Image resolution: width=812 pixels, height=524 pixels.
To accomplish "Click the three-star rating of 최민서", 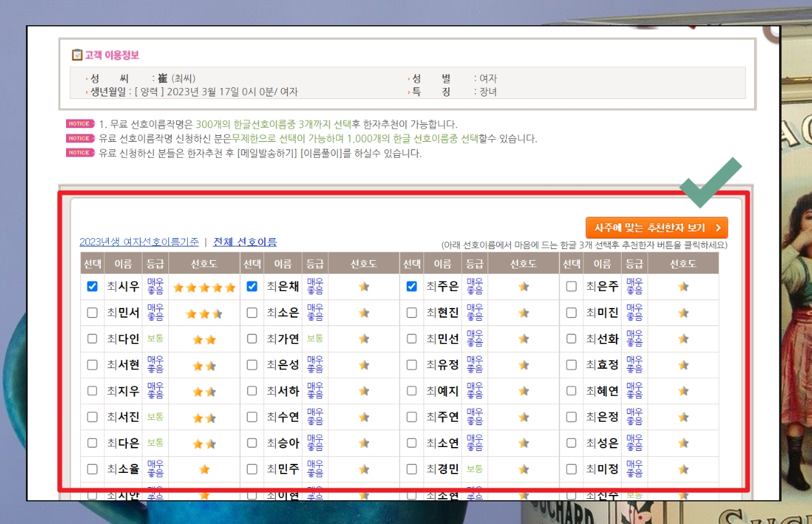I will click(204, 314).
